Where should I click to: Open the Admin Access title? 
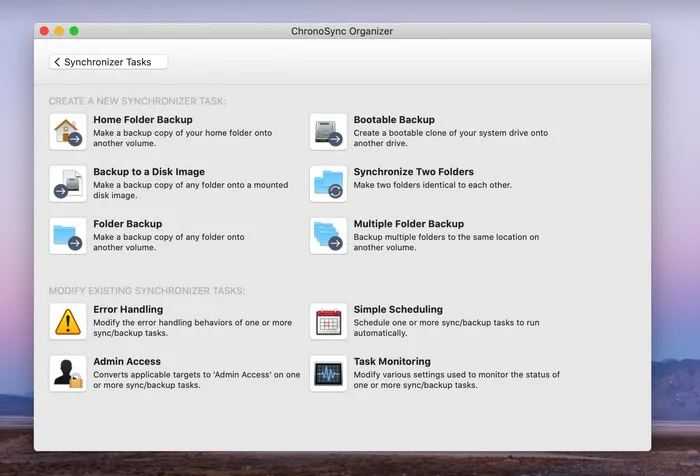[x=127, y=362]
